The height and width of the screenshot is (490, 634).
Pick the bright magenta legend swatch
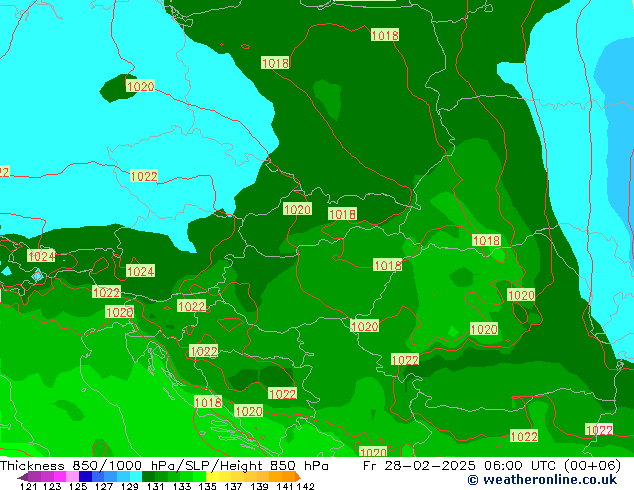[x=60, y=476]
